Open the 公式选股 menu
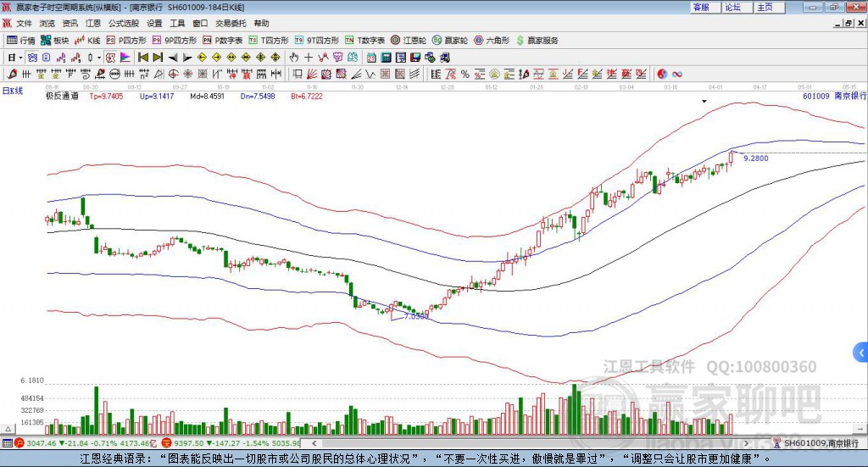This screenshot has height=467, width=868. tap(124, 23)
